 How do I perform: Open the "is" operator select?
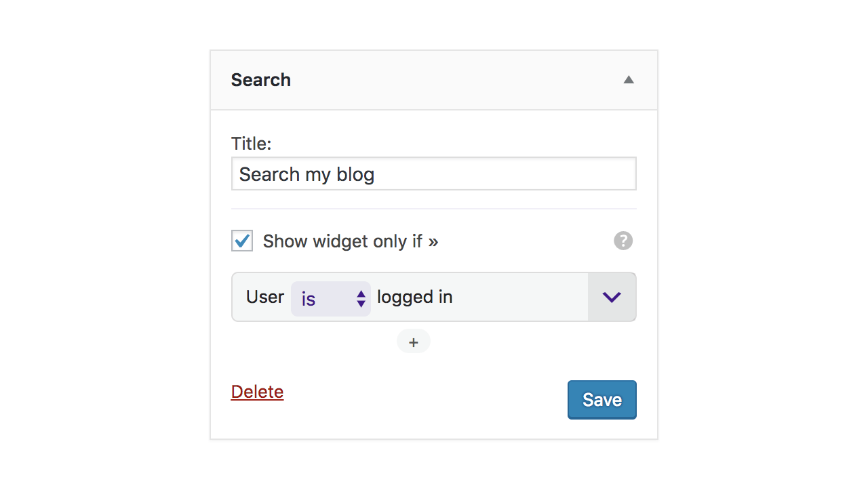[x=331, y=298]
